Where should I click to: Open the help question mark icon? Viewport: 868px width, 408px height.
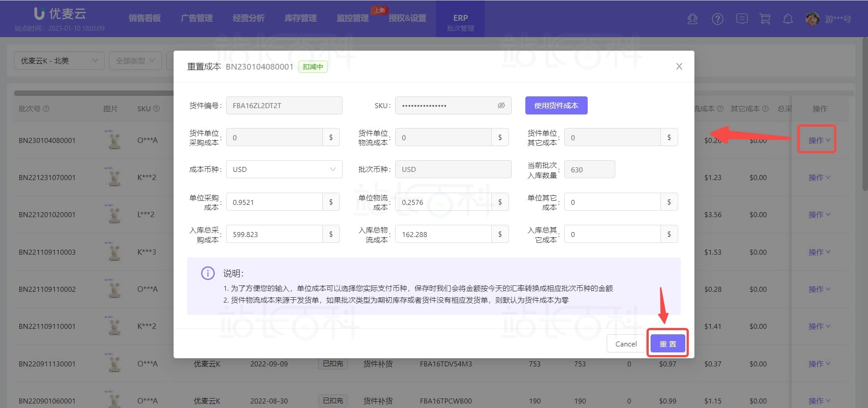[x=717, y=19]
